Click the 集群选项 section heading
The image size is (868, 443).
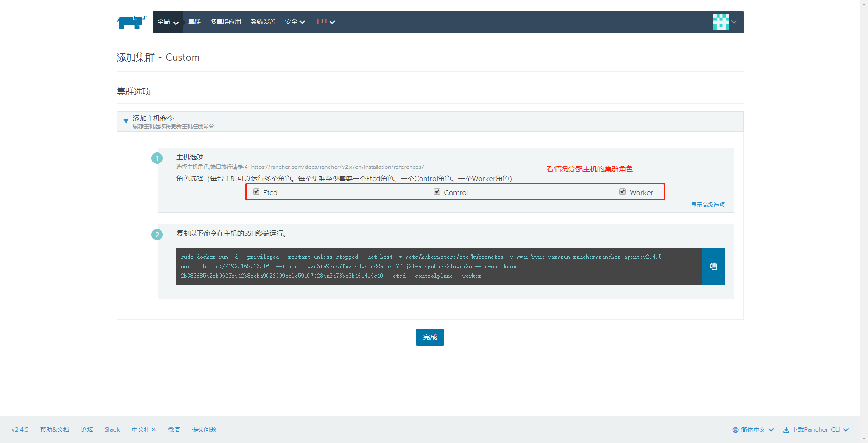[x=134, y=92]
